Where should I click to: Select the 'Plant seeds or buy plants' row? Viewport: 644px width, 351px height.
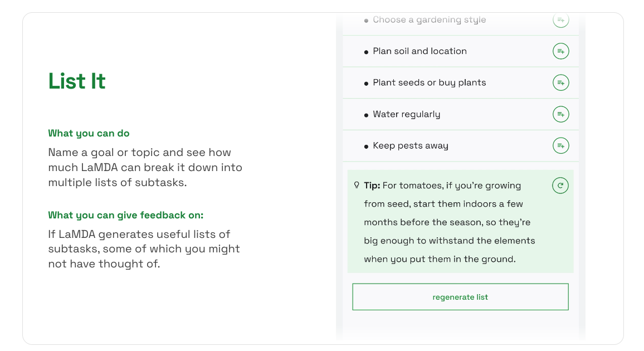click(x=429, y=82)
